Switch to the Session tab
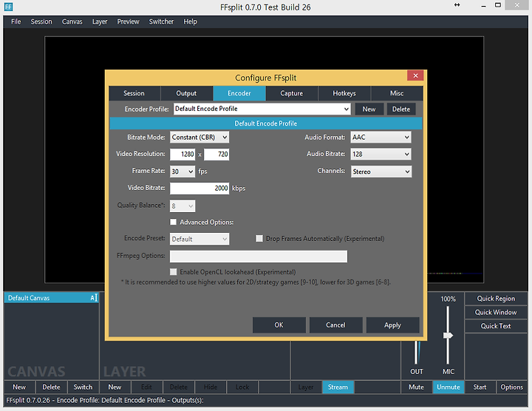Image resolution: width=532 pixels, height=411 pixels. coord(134,93)
